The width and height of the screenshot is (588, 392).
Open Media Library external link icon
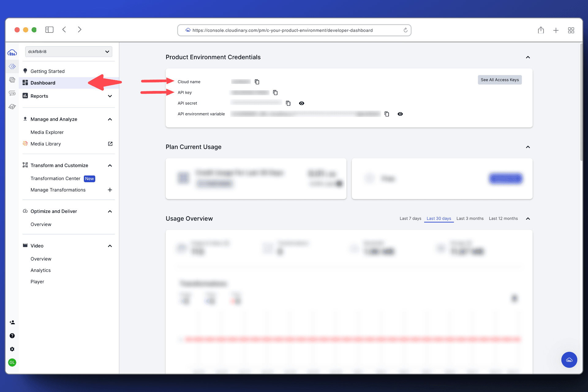click(110, 144)
